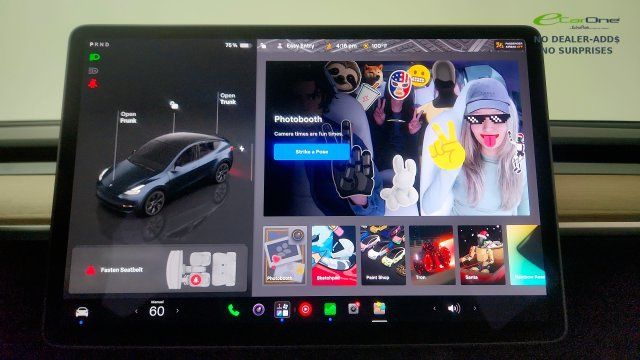This screenshot has width=640, height=360.
Task: Tap the passenger airbag off indicator
Action: point(508,45)
